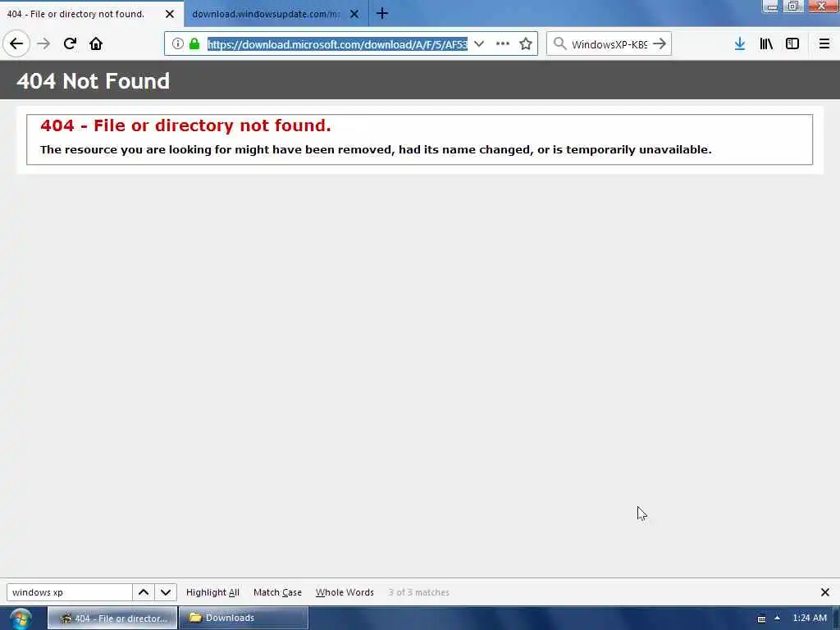This screenshot has height=630, width=840.
Task: Open the downloads panel arrow
Action: pos(740,44)
